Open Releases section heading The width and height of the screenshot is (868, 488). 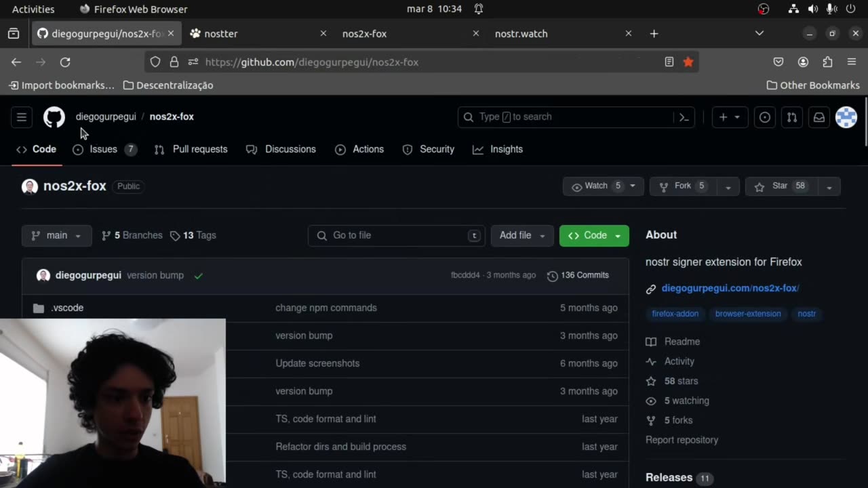tap(669, 478)
